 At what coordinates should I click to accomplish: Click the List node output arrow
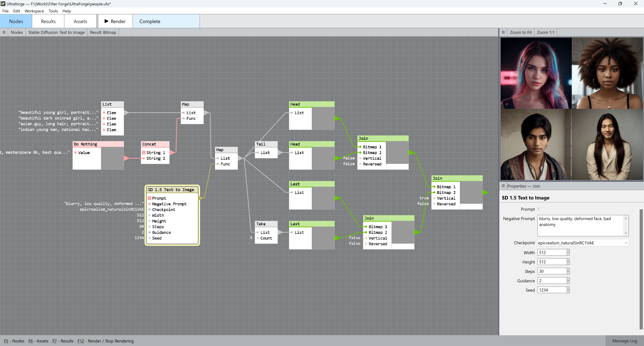126,113
